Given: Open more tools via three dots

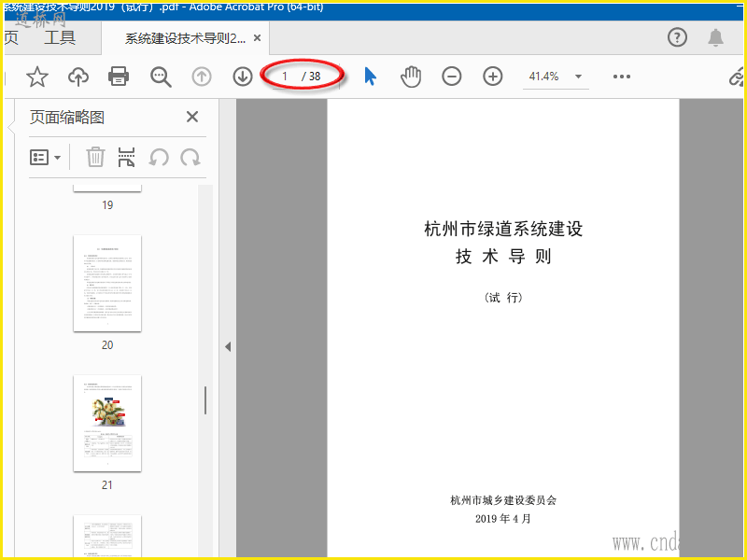Looking at the screenshot, I should pos(622,77).
